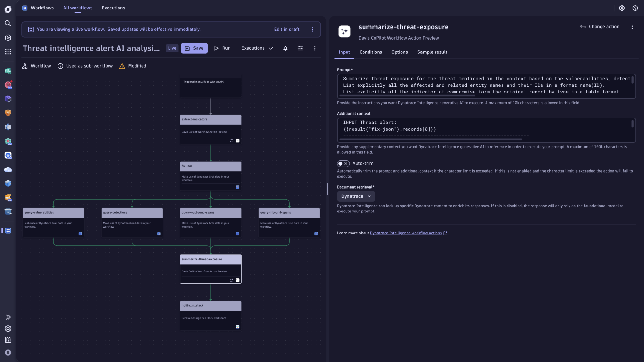This screenshot has height=362, width=644.
Task: Select the Input tab
Action: point(344,52)
